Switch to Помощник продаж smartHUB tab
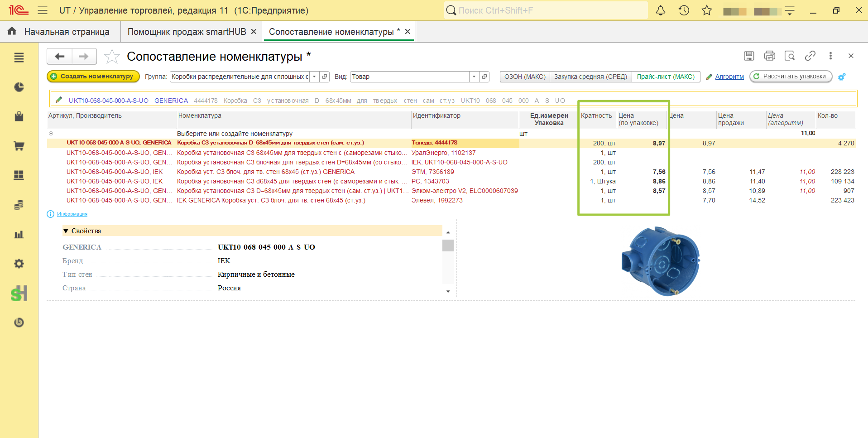This screenshot has height=438, width=868. click(187, 32)
